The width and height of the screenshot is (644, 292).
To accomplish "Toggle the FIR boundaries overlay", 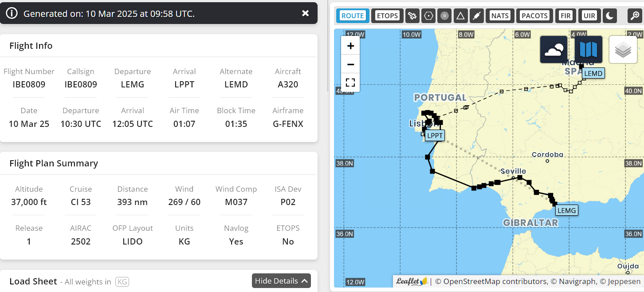I will 566,16.
